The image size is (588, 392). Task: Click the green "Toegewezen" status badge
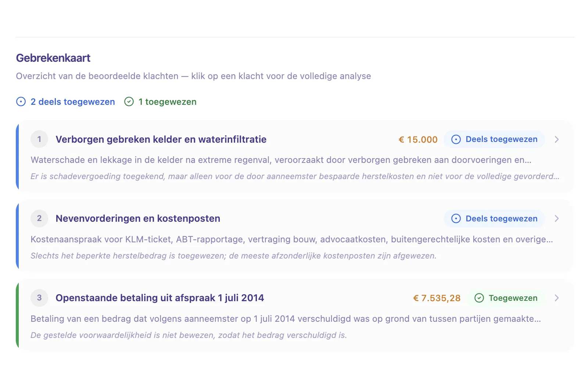[x=506, y=298]
